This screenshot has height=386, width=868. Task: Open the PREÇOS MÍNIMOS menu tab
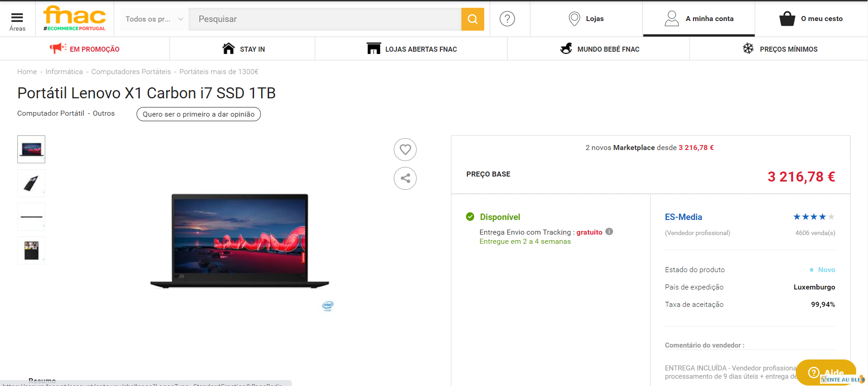tap(779, 48)
